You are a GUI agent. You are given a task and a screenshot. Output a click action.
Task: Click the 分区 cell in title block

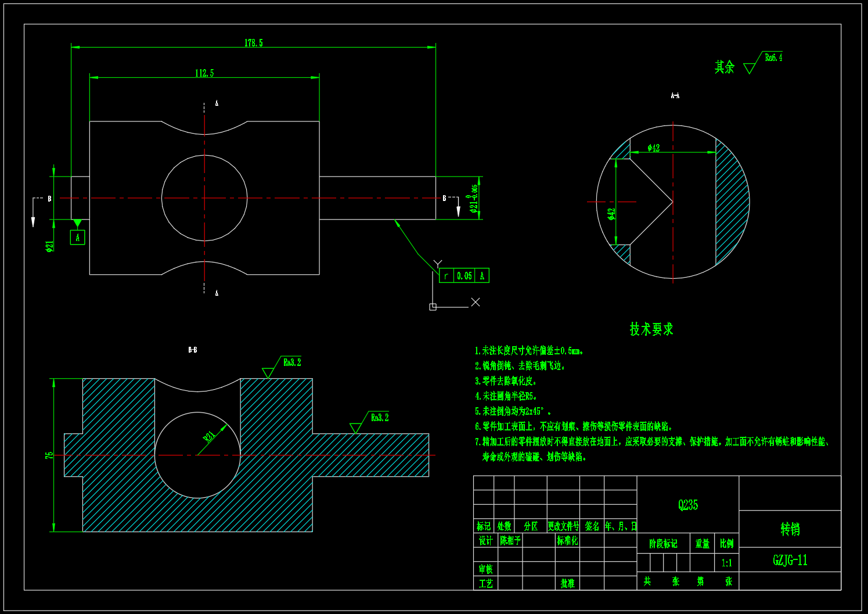(531, 526)
